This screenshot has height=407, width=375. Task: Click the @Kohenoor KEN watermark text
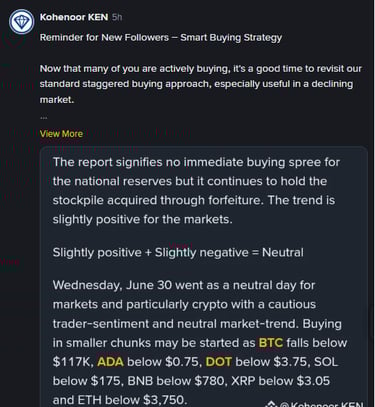click(x=322, y=404)
